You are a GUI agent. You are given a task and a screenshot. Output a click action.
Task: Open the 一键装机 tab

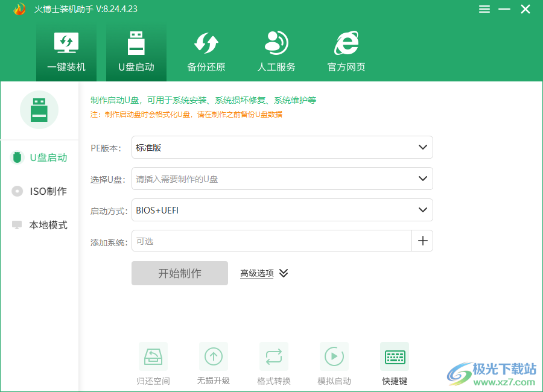(66, 52)
